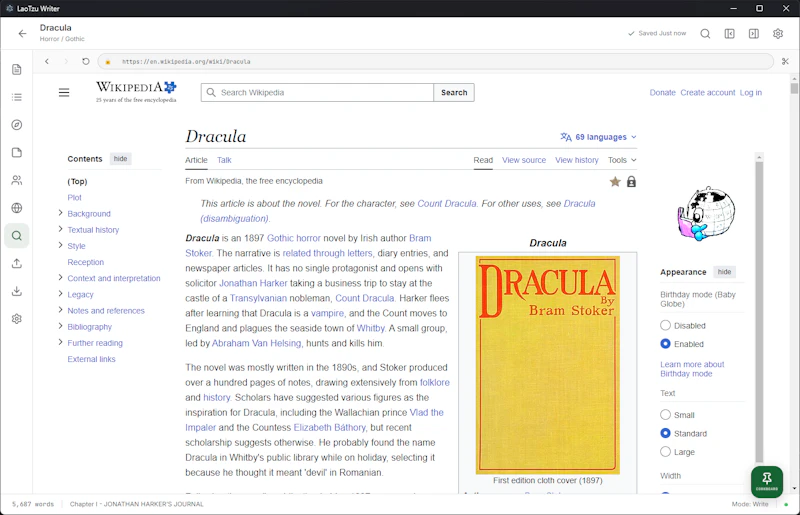Click the download import icon in sidebar
This screenshot has width=800, height=515.
pos(17,291)
